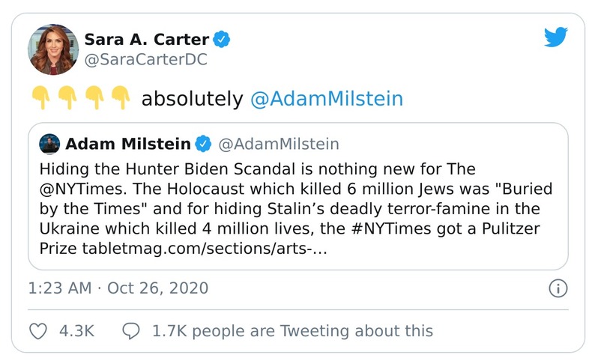Visit the @SaraCarterDC handle
Image resolution: width=598 pixels, height=364 pixels.
(x=145, y=60)
